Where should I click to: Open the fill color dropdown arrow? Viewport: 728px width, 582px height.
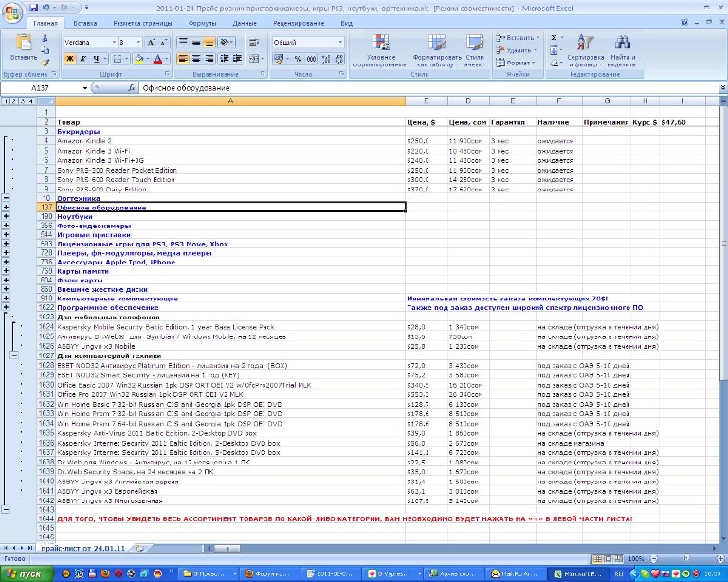pyautogui.click(x=147, y=59)
